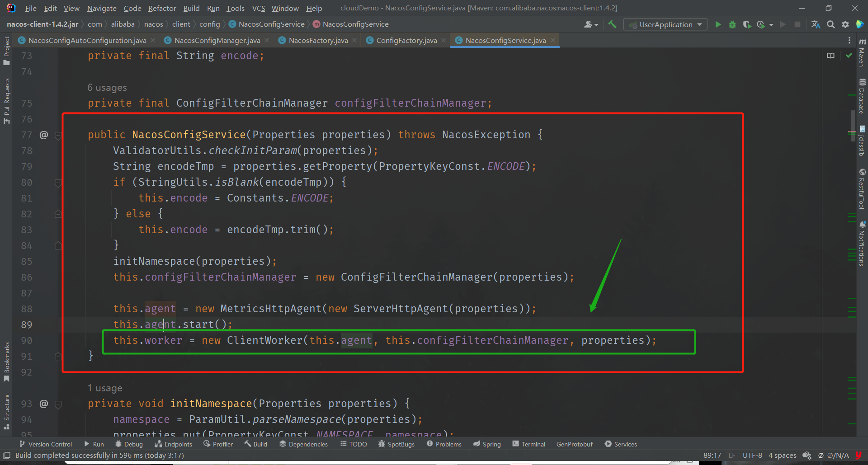Click line number 85 in gutter

click(x=27, y=262)
